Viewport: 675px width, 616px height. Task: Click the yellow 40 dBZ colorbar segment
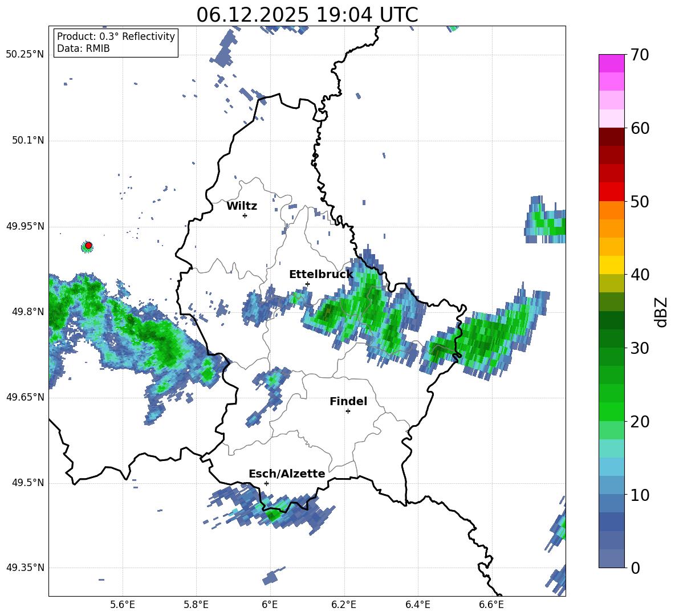click(x=612, y=266)
